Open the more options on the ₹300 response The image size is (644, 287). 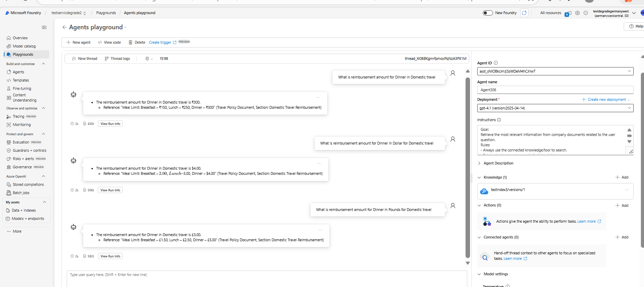318,98
